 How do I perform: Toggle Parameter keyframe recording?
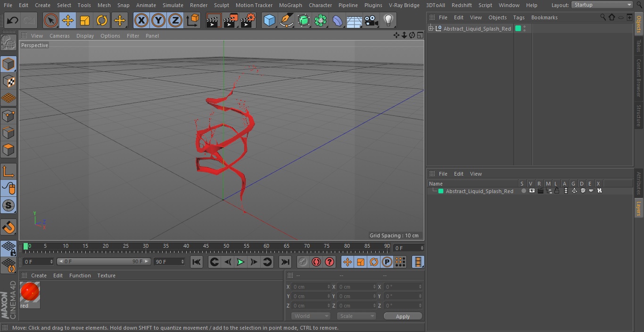(x=387, y=262)
